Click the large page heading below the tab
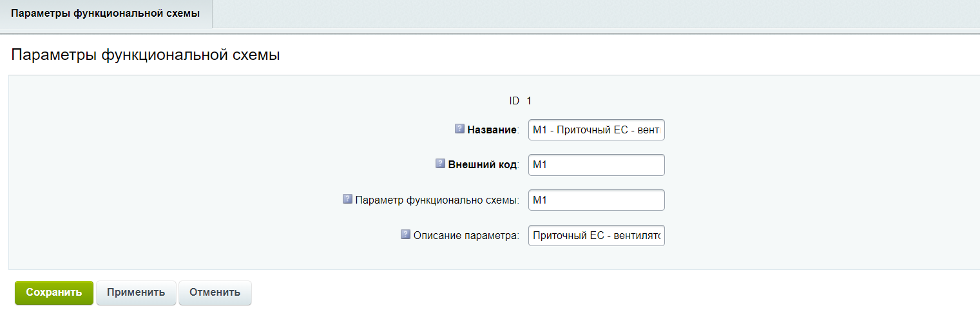Viewport: 980px width, 317px height. tap(146, 55)
